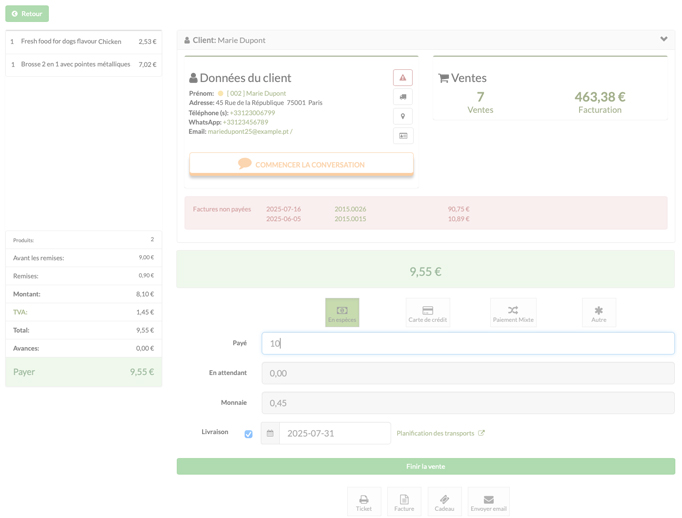682x518 pixels.
Task: Click the Cadeau gift receipt button
Action: [x=444, y=502]
